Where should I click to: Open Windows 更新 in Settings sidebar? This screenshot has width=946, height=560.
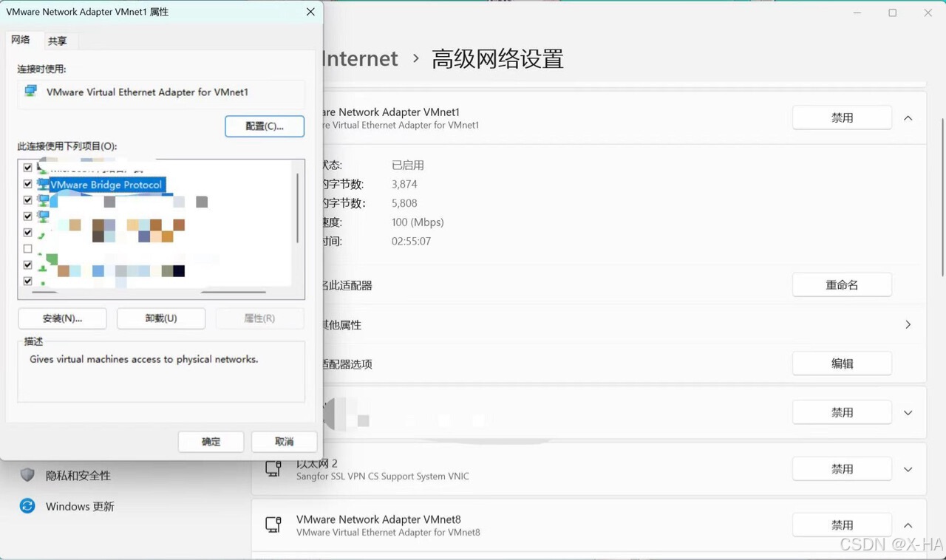80,507
